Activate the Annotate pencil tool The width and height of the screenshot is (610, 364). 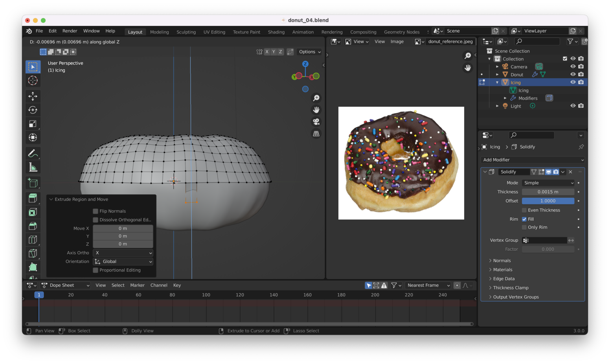tap(33, 153)
